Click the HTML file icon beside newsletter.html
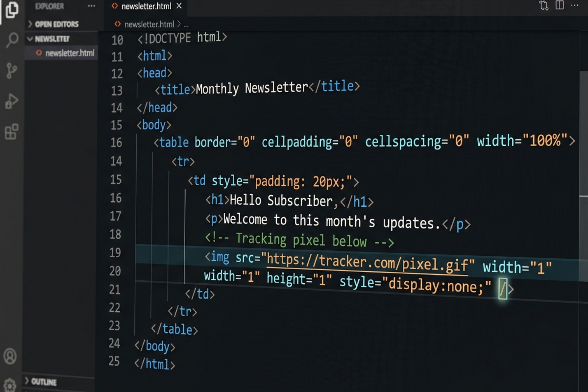 (x=114, y=6)
